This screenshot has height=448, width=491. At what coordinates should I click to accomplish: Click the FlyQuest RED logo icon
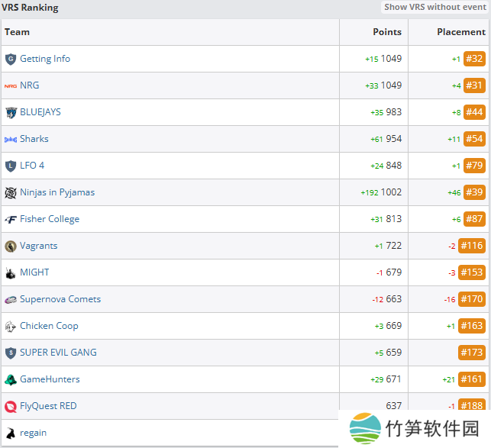[x=11, y=406]
